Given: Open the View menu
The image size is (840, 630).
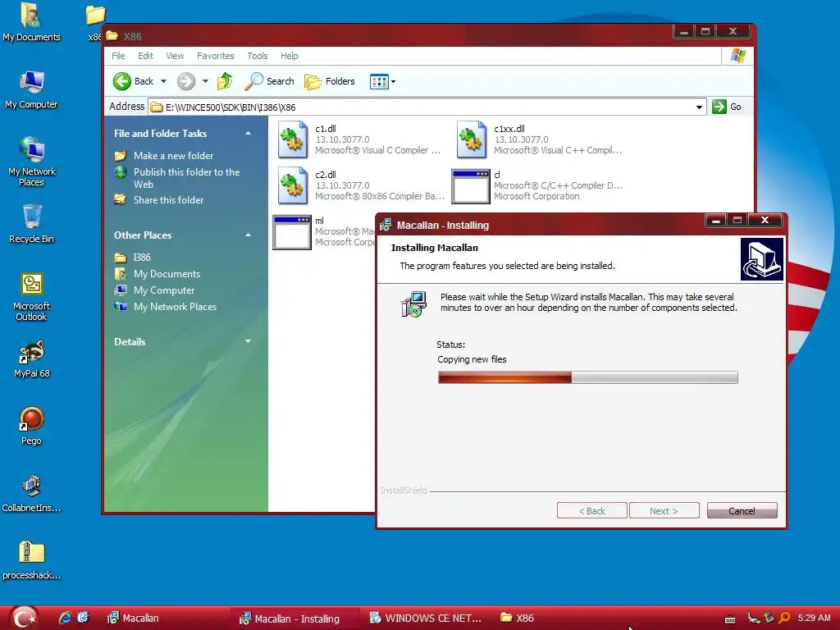Looking at the screenshot, I should pyautogui.click(x=175, y=56).
